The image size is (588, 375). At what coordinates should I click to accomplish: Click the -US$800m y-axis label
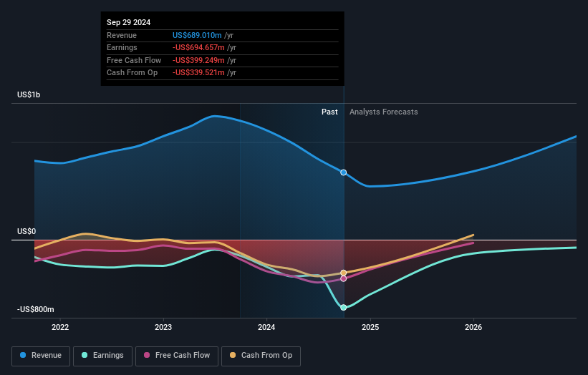pyautogui.click(x=36, y=309)
